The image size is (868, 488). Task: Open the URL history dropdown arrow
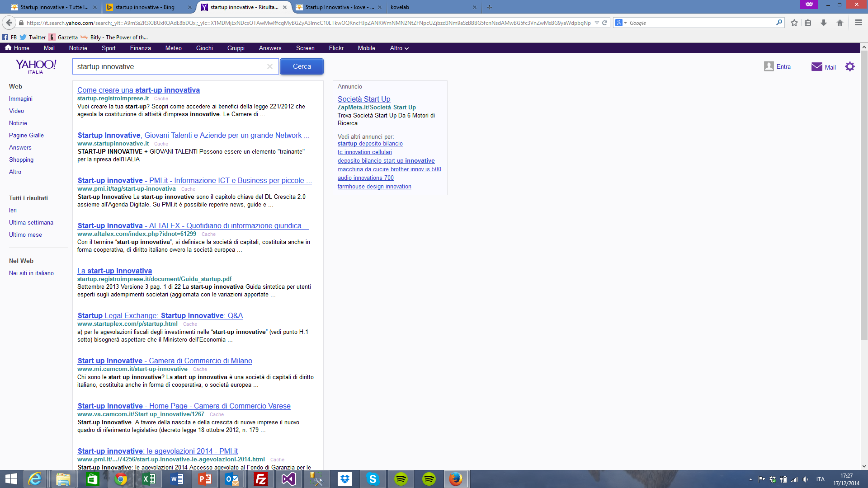coord(597,23)
